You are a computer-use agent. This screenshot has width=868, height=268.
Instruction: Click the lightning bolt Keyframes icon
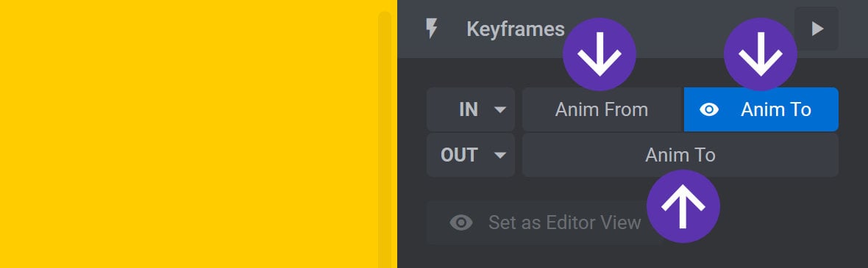click(431, 29)
